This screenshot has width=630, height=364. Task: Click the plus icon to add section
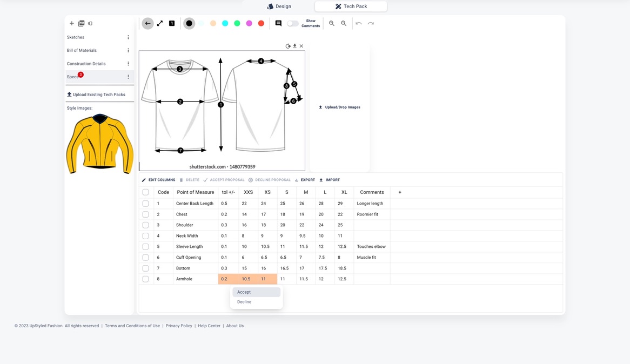(x=71, y=23)
